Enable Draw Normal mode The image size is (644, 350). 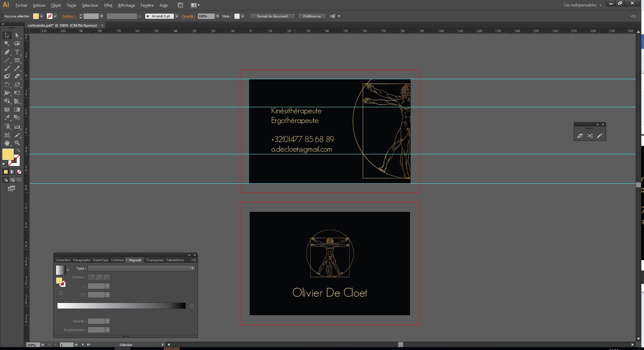coord(6,180)
